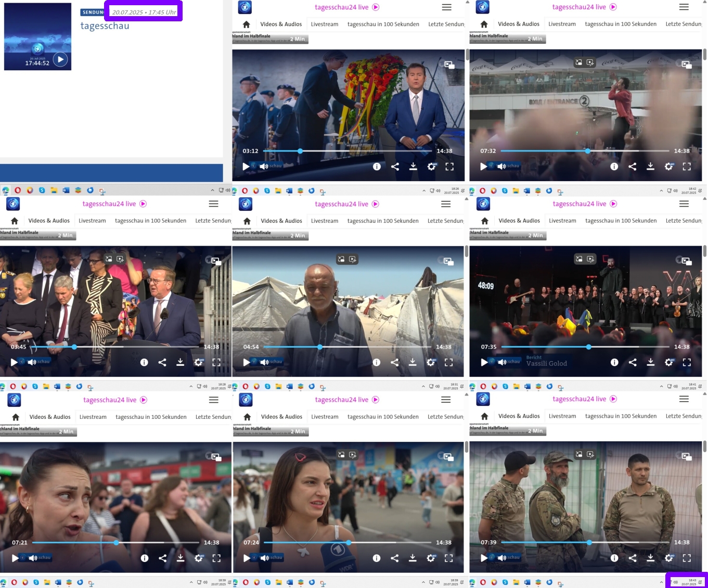Share the video paused at 07:32

coord(632,167)
